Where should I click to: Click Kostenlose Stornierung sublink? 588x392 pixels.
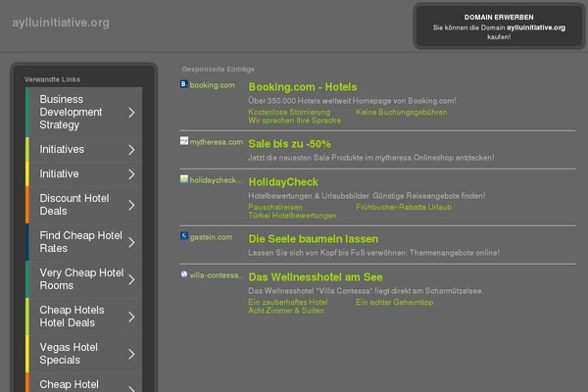point(289,112)
